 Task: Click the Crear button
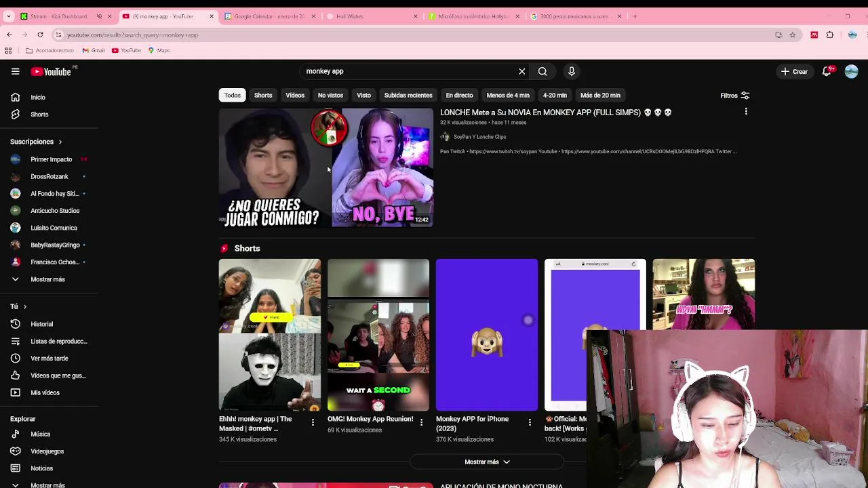(795, 71)
